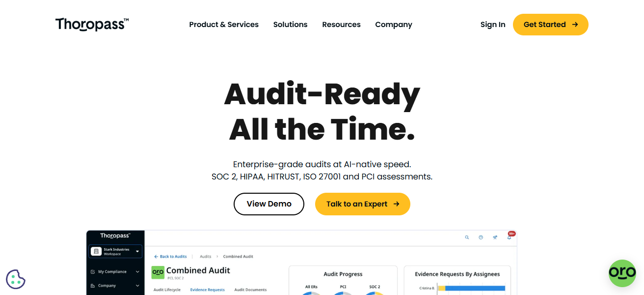Click Cristina B.'s blue evidence request bar
The image size is (644, 295).
pos(475,288)
